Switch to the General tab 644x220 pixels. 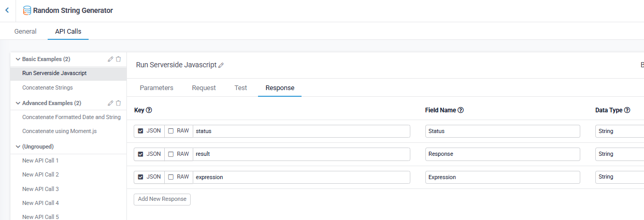(25, 32)
